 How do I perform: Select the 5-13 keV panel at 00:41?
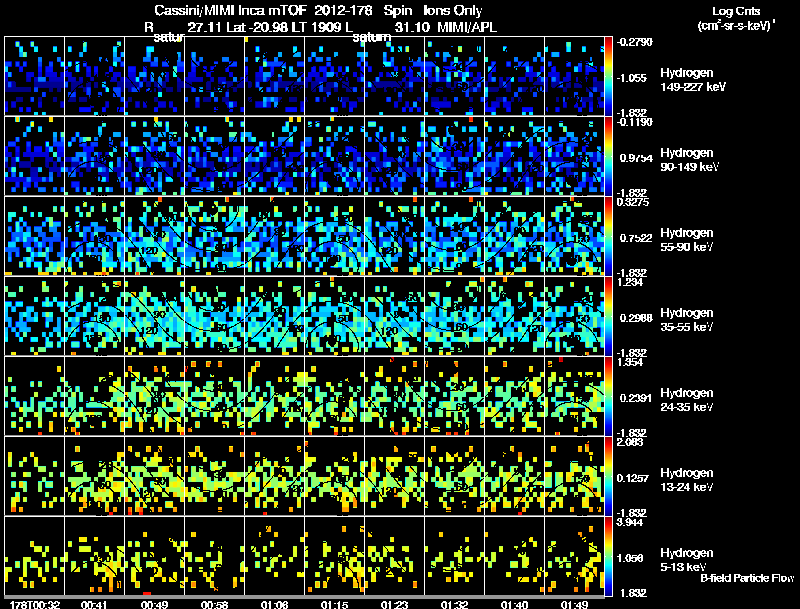(x=94, y=556)
